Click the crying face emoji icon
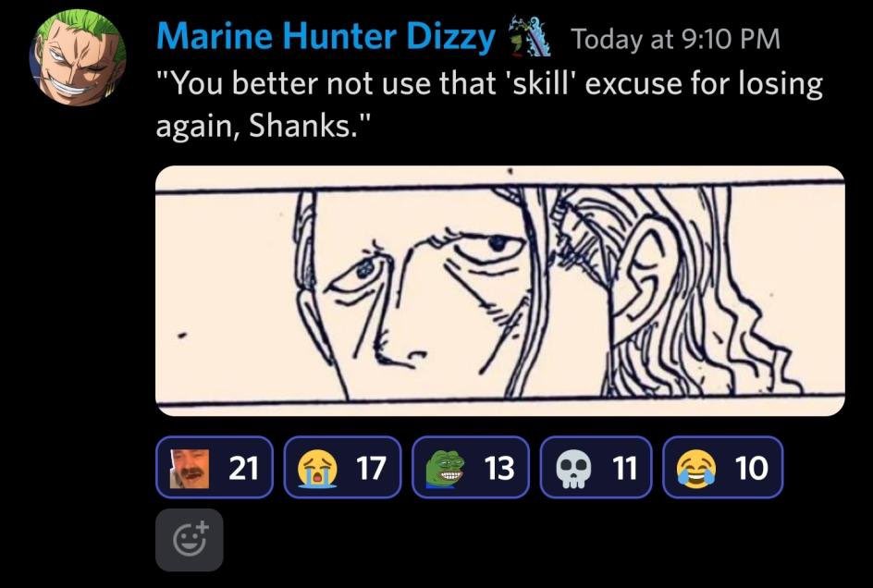Screen dimensions: 873x588 point(317,469)
